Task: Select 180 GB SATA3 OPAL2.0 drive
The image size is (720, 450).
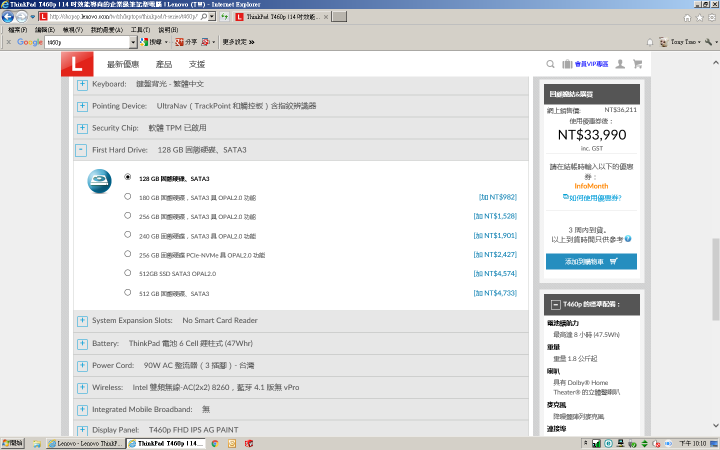Action: pyautogui.click(x=128, y=197)
